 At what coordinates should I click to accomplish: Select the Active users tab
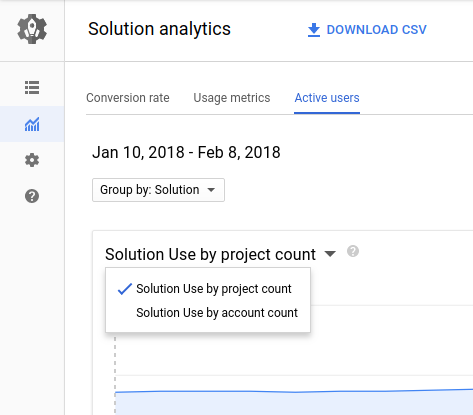[x=327, y=98]
